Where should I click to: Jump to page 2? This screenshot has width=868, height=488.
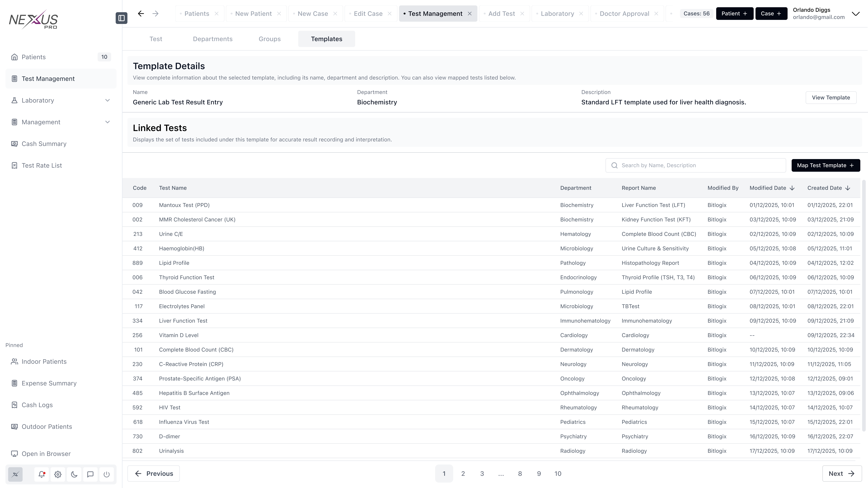463,474
